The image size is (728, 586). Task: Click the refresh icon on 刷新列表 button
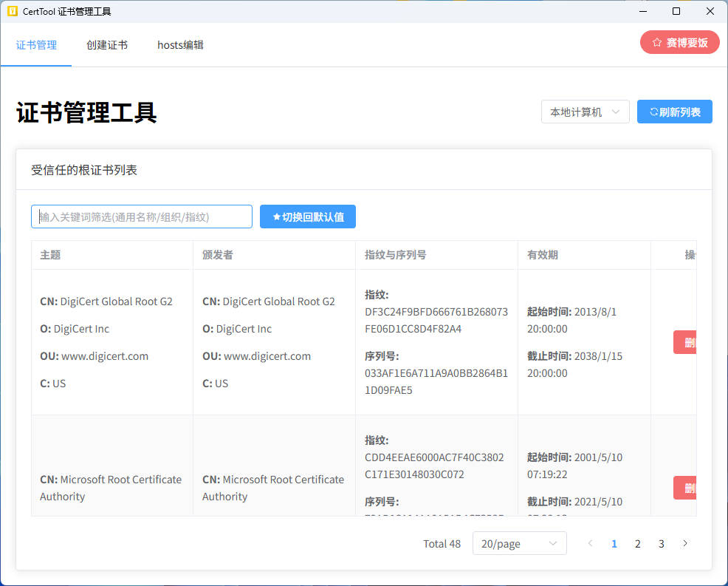[x=653, y=112]
